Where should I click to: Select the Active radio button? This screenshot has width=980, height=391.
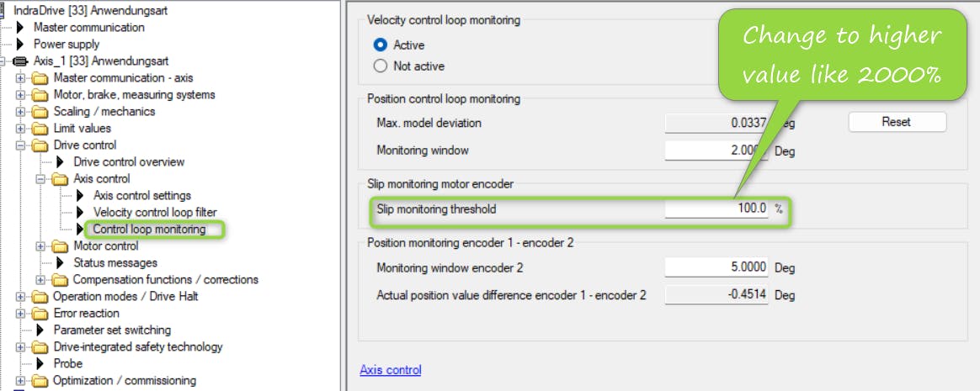(x=380, y=45)
